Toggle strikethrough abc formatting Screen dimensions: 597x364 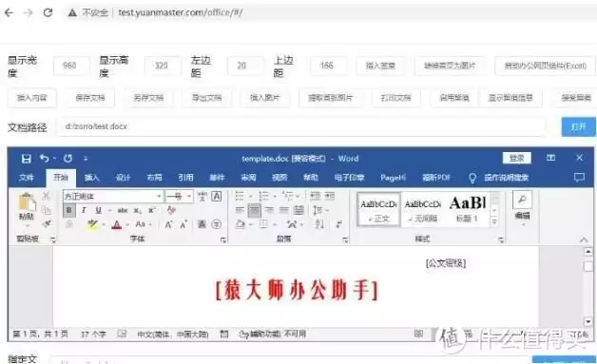click(x=123, y=210)
